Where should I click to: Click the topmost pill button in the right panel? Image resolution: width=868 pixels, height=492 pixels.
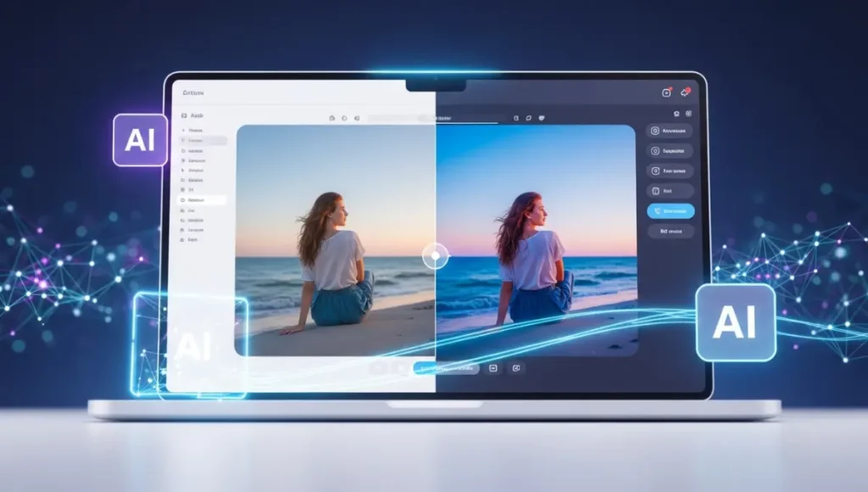[670, 131]
